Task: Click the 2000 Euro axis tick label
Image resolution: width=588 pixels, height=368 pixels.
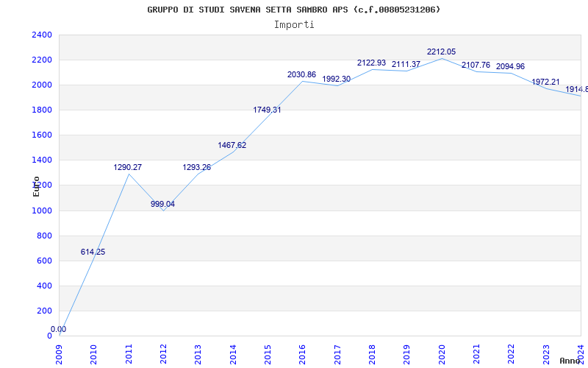Action: click(x=42, y=85)
